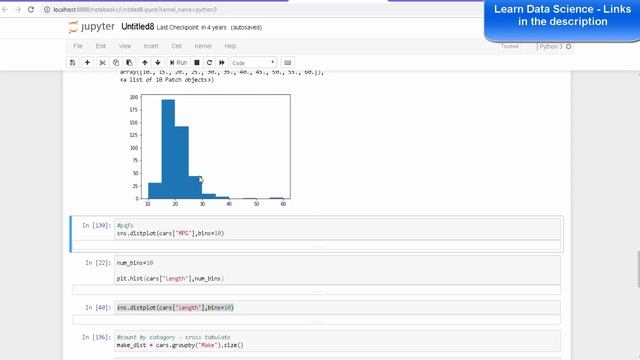
Task: Click the Trusted notebook indicator
Action: pos(509,47)
